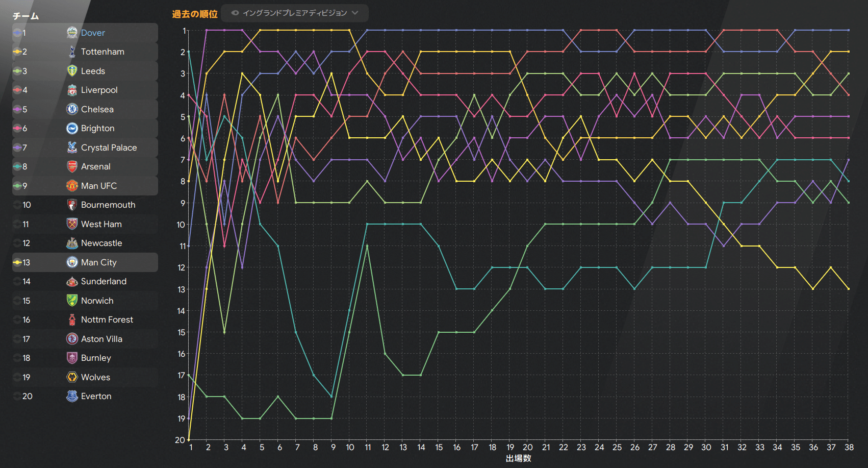Go to the Everton team name

pyautogui.click(x=96, y=396)
